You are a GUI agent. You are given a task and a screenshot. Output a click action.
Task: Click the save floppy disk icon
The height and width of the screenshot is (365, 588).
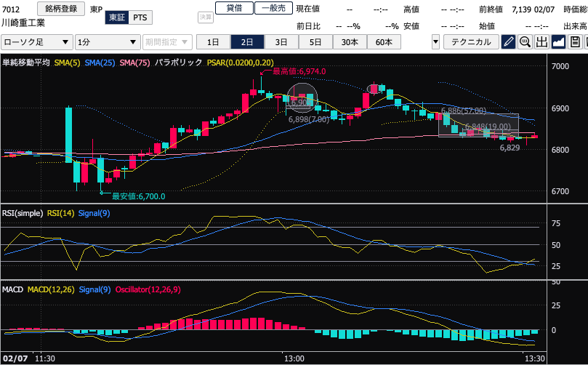tap(575, 42)
